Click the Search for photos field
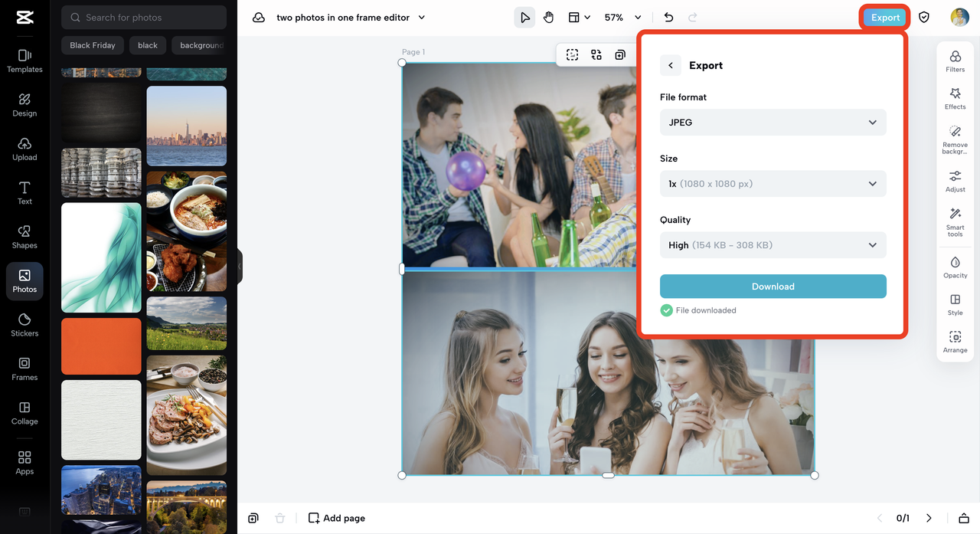 [144, 17]
